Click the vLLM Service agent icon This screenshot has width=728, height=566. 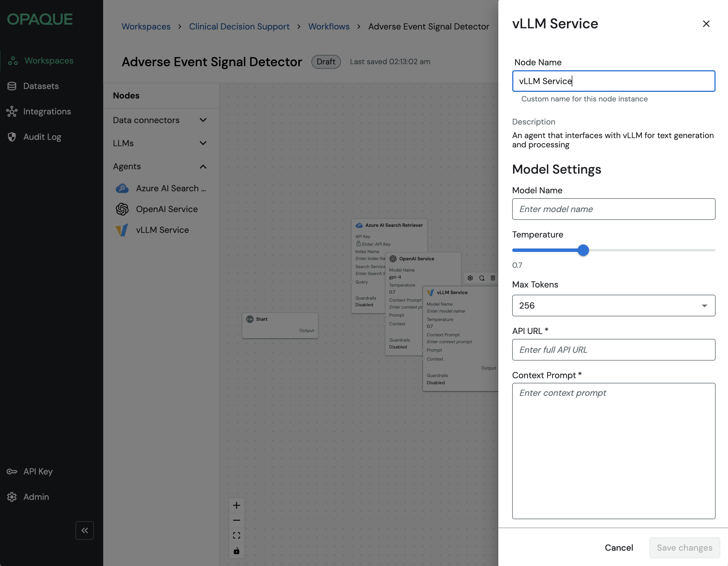[122, 230]
